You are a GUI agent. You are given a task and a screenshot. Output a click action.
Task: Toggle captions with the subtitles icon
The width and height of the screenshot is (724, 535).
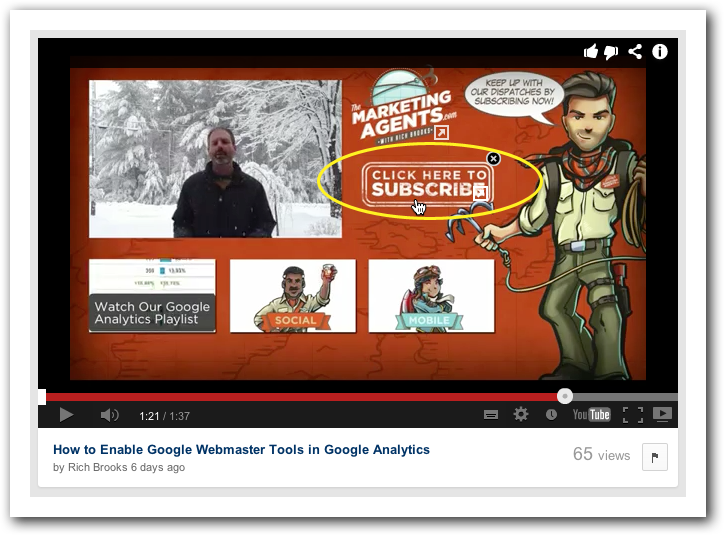coord(490,415)
